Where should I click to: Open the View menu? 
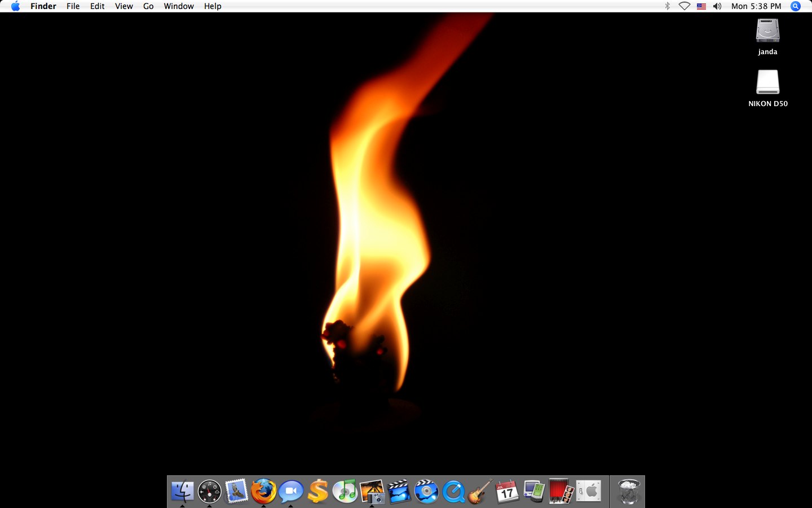(124, 6)
